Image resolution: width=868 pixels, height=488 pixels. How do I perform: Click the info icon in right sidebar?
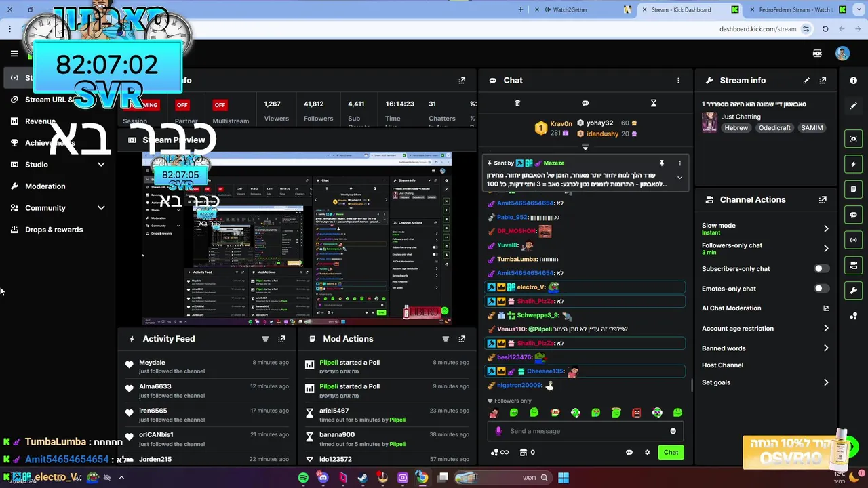pyautogui.click(x=853, y=80)
